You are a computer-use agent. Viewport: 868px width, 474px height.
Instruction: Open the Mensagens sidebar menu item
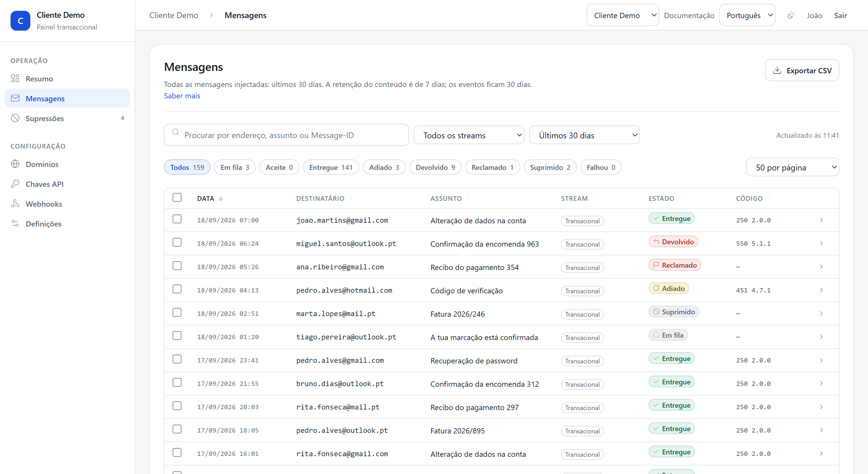(x=67, y=98)
